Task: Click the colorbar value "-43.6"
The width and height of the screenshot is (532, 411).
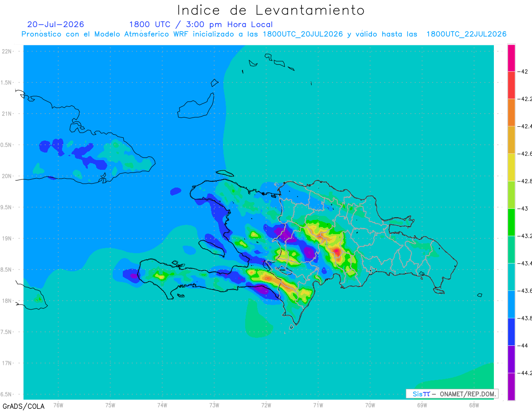Action: click(x=525, y=291)
